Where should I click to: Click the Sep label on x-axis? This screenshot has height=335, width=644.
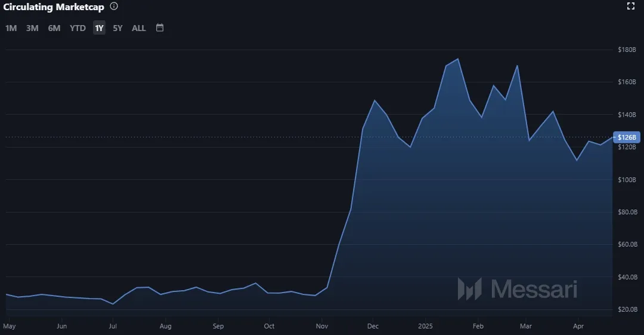(218, 326)
